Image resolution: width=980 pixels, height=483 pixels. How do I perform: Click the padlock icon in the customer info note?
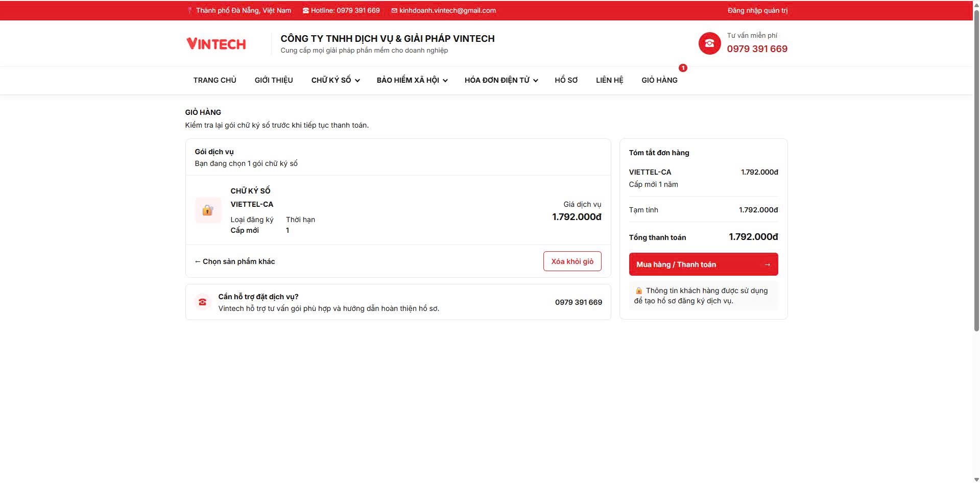coord(638,291)
